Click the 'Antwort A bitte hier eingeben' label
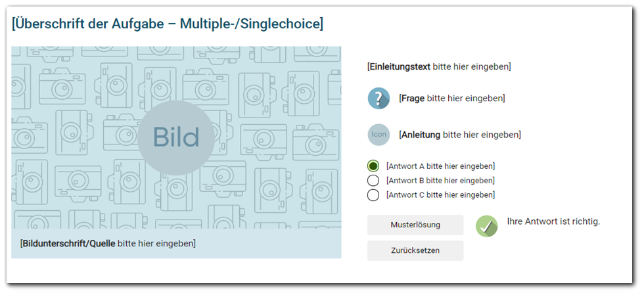This screenshot has width=644, height=295. click(x=440, y=166)
